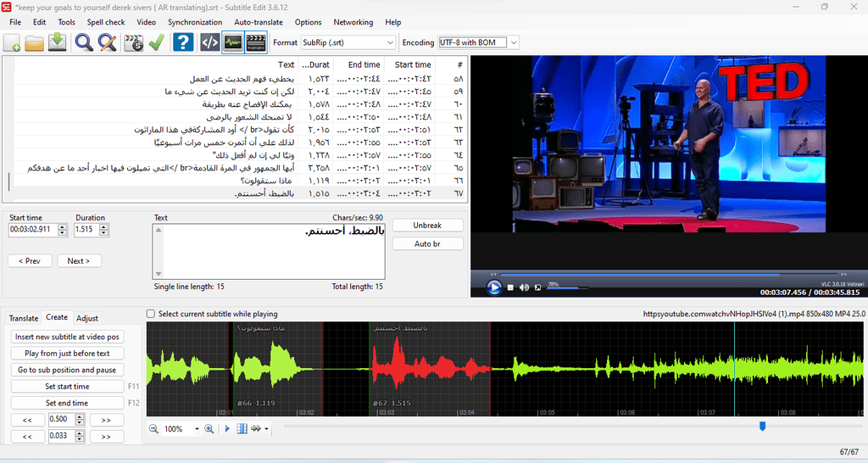Save subtitle with the download arrow icon
868x463 pixels.
[x=57, y=42]
